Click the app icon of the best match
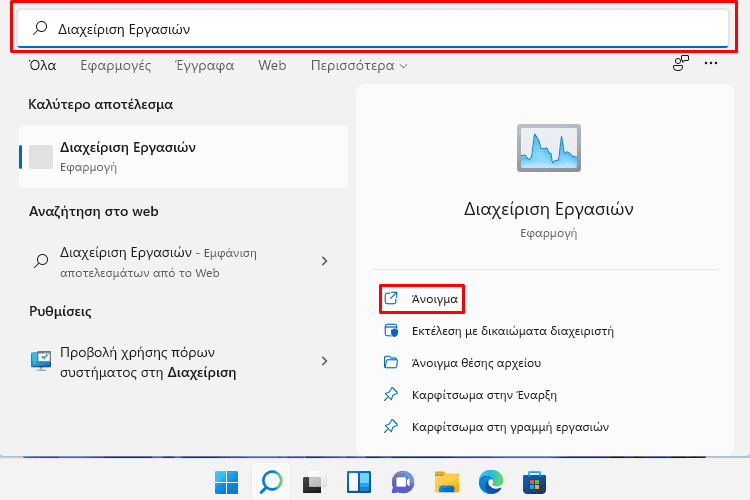750x500 pixels. click(x=41, y=157)
